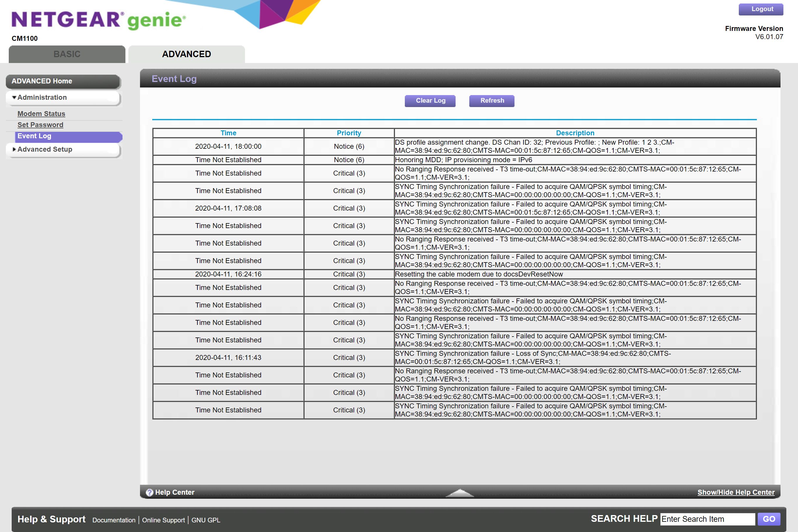Click Notice (6) in Honoring MDD row

point(349,160)
